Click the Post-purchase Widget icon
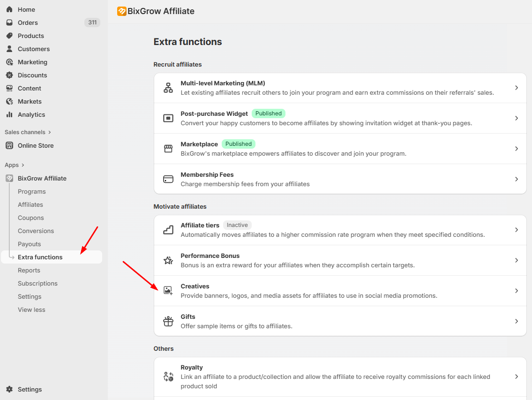This screenshot has width=532, height=400. 168,118
